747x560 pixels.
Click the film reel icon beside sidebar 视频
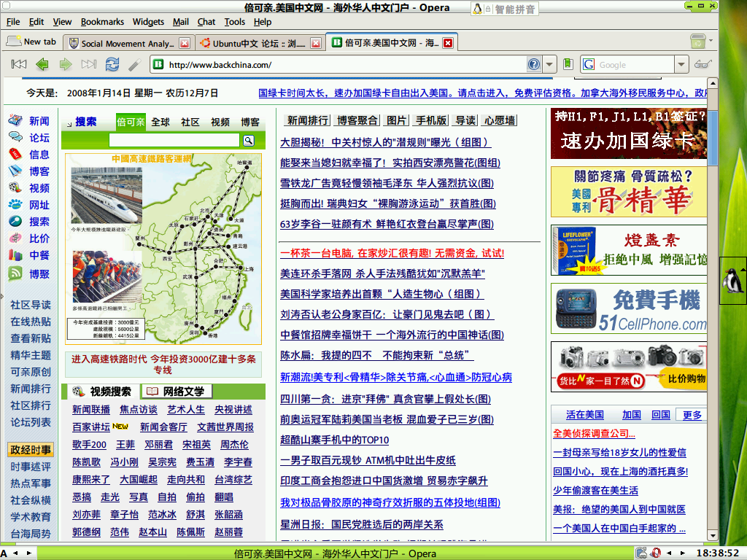click(15, 187)
